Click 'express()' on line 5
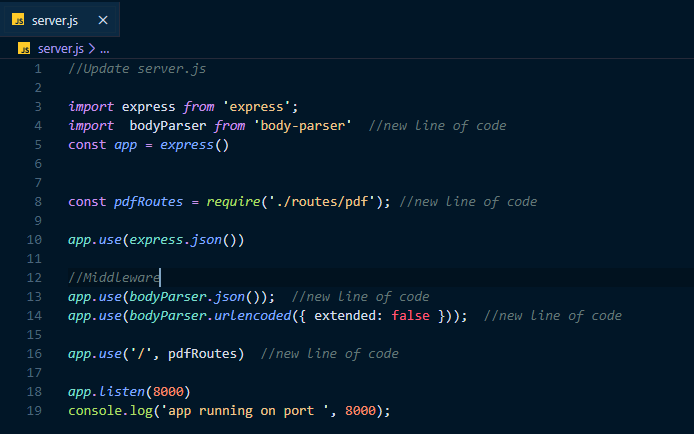 pyautogui.click(x=195, y=145)
